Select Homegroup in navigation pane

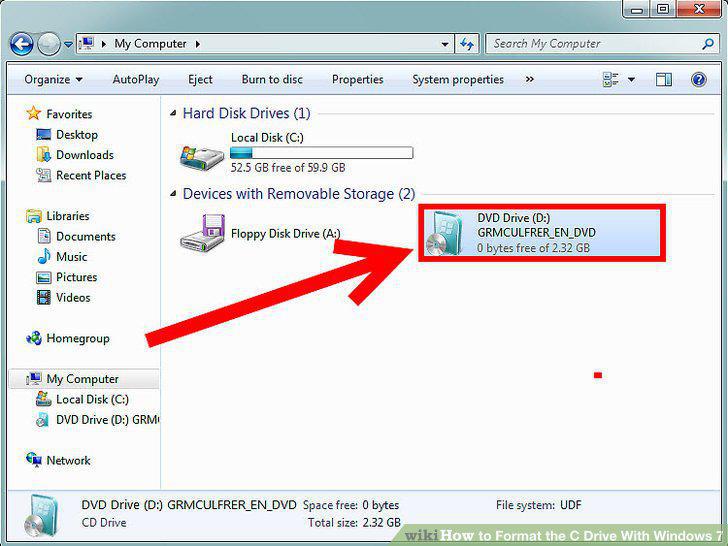coord(78,338)
